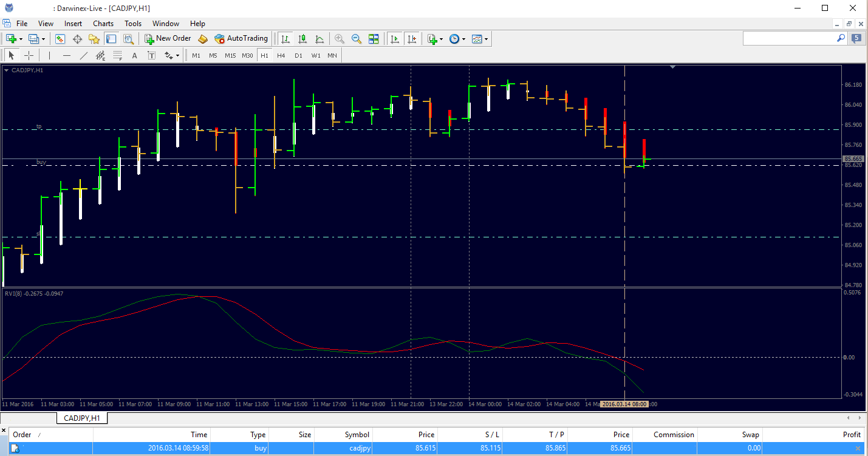Open the Charts menu
Image resolution: width=868 pixels, height=456 pixels.
pyautogui.click(x=103, y=24)
